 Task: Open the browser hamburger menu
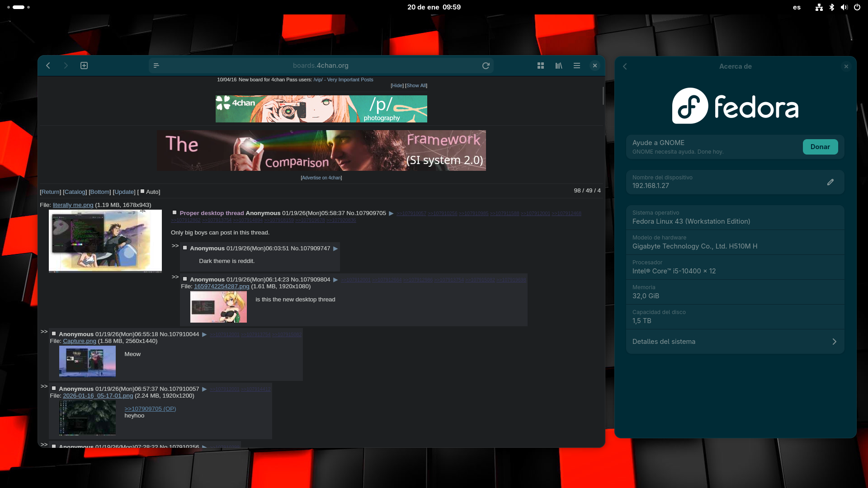pyautogui.click(x=577, y=66)
